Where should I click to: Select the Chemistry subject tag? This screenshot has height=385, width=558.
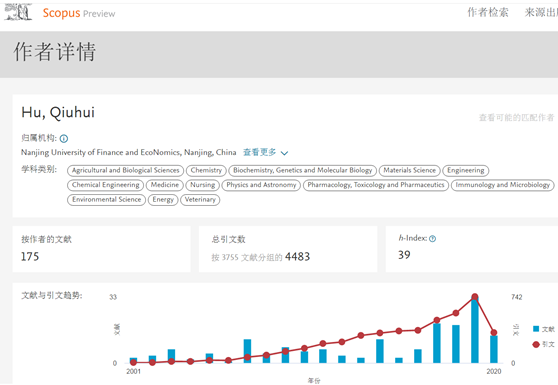click(x=206, y=170)
